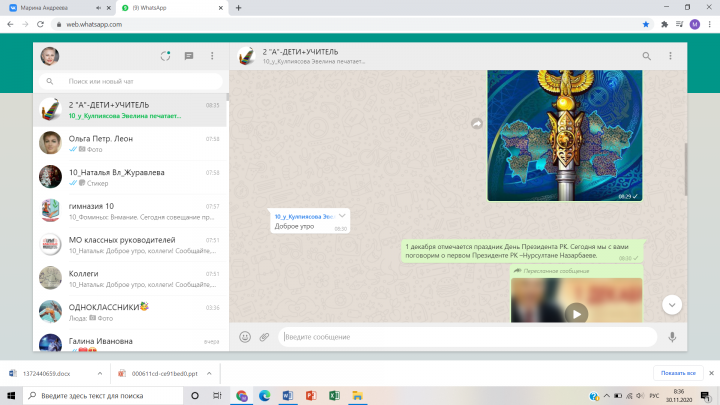The width and height of the screenshot is (720, 405).
Task: Record a voice message
Action: pos(672,337)
